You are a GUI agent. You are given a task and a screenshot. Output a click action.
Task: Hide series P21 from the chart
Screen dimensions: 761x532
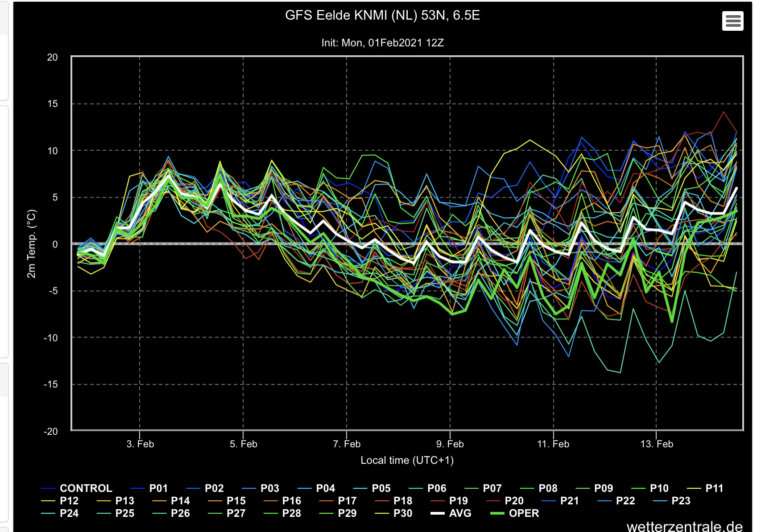coord(561,501)
